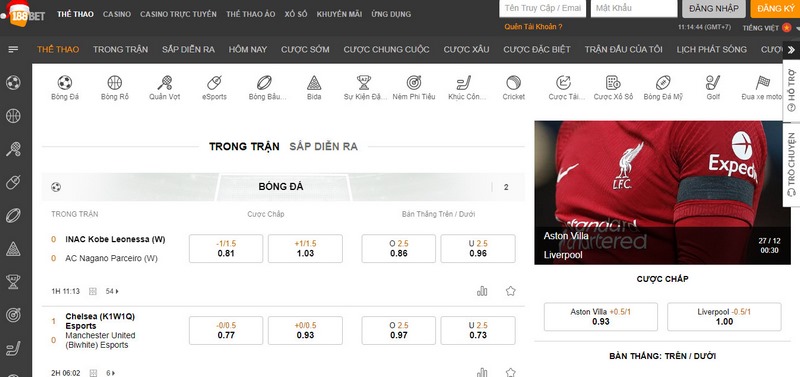Open statistics chart icon for INAC Kobe match
800x377 pixels.
[482, 291]
